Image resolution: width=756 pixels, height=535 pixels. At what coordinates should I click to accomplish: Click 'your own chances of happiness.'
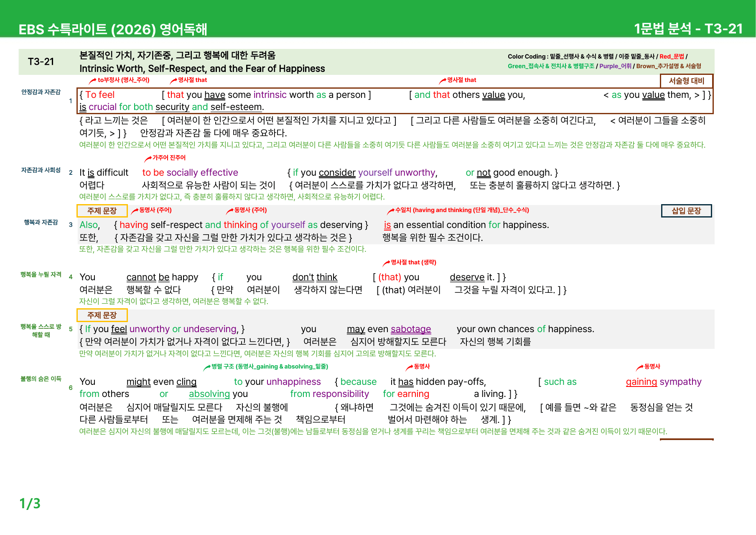click(525, 329)
